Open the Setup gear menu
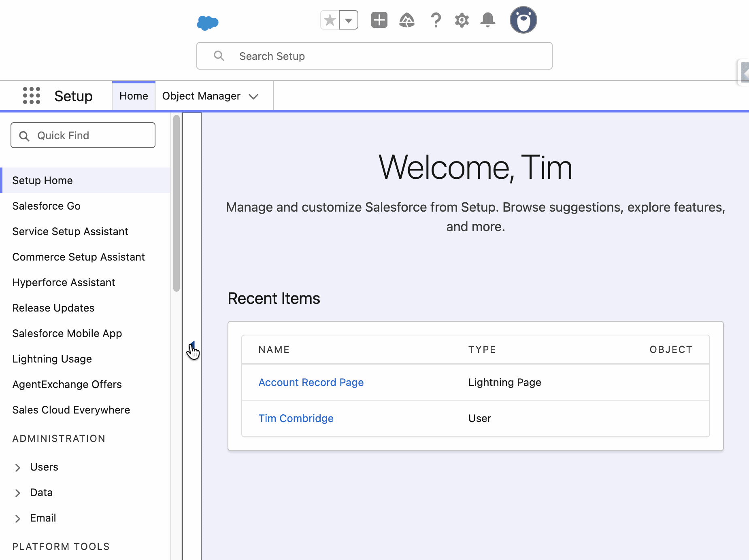The height and width of the screenshot is (560, 749). point(462,20)
